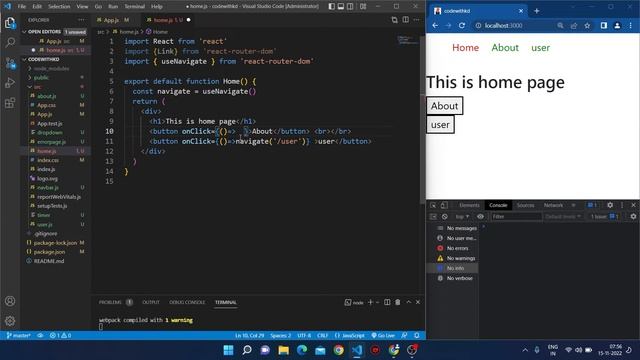Viewport: 640px width, 360px height.
Task: Open the Elements tab in DevTools
Action: [469, 205]
